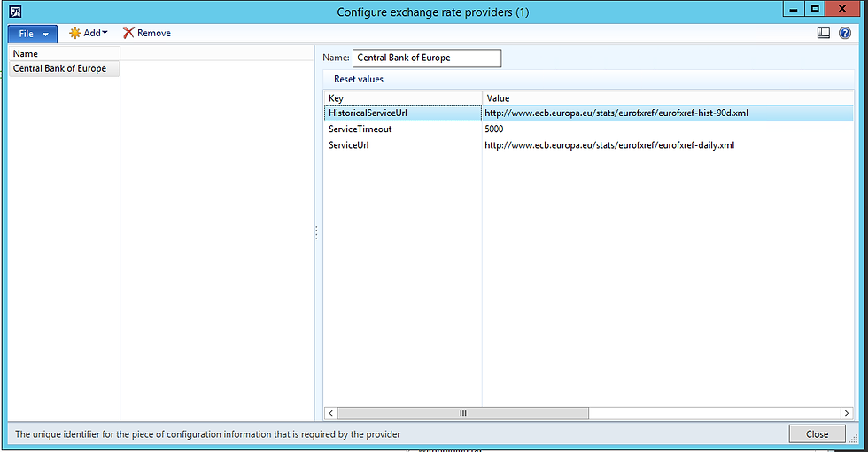Select the ServiceUrl key
Viewport: 868px width, 452px height.
[x=402, y=145]
